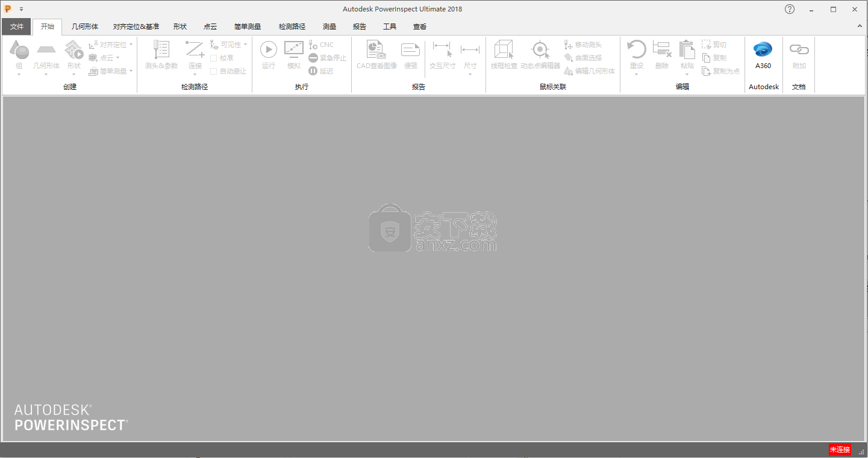Open the 动态点编辑器 dynamic point editor
Image resolution: width=868 pixels, height=458 pixels.
(540, 49)
